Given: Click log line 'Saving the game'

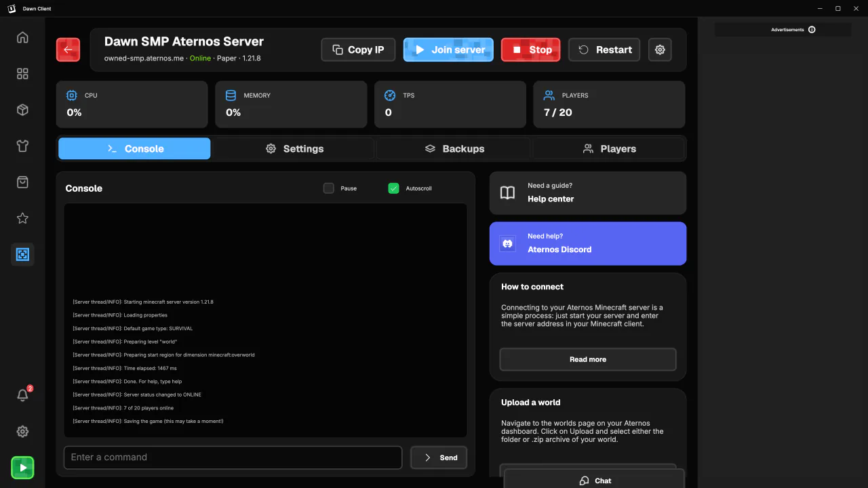Looking at the screenshot, I should (x=148, y=421).
